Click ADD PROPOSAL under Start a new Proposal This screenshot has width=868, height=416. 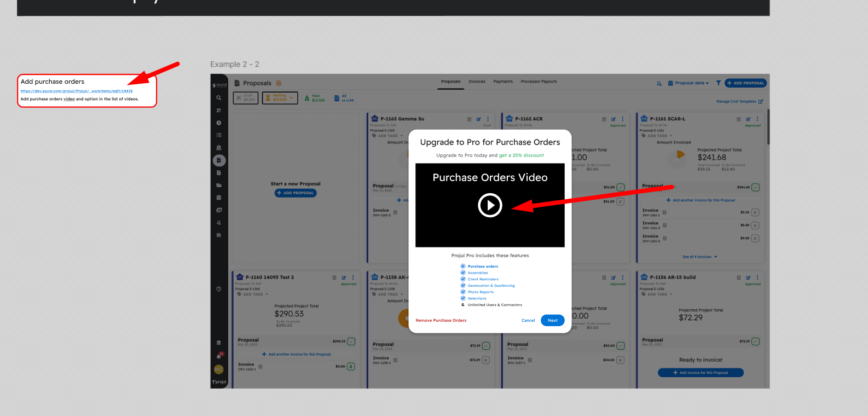coord(296,193)
